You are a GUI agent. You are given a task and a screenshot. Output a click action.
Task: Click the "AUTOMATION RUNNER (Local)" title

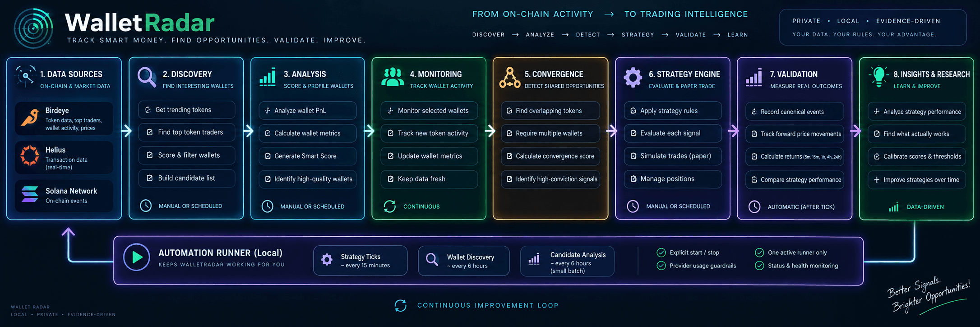point(220,253)
